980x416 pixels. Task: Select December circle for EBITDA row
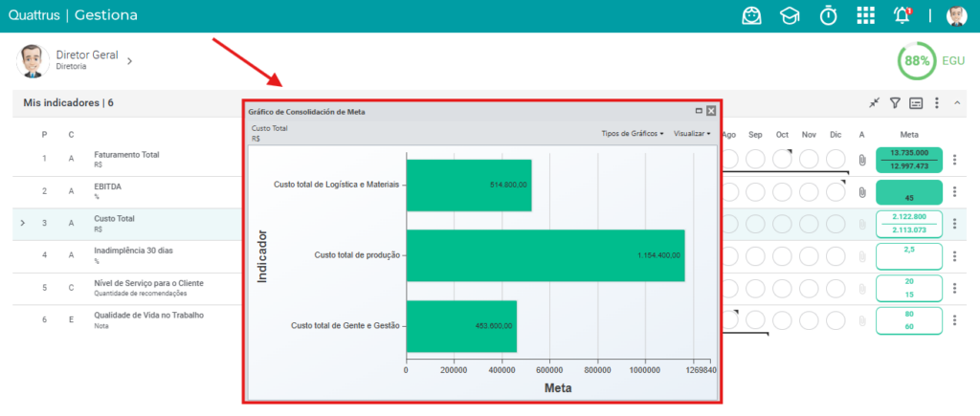tap(835, 190)
